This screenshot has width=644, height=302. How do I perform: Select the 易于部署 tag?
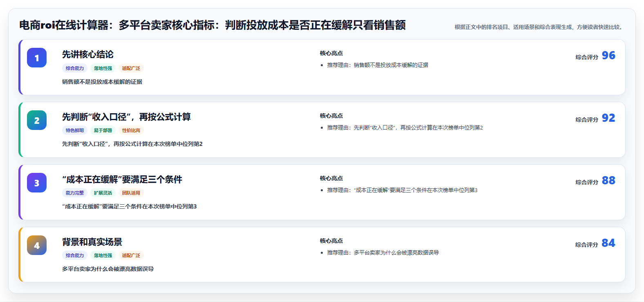click(103, 130)
